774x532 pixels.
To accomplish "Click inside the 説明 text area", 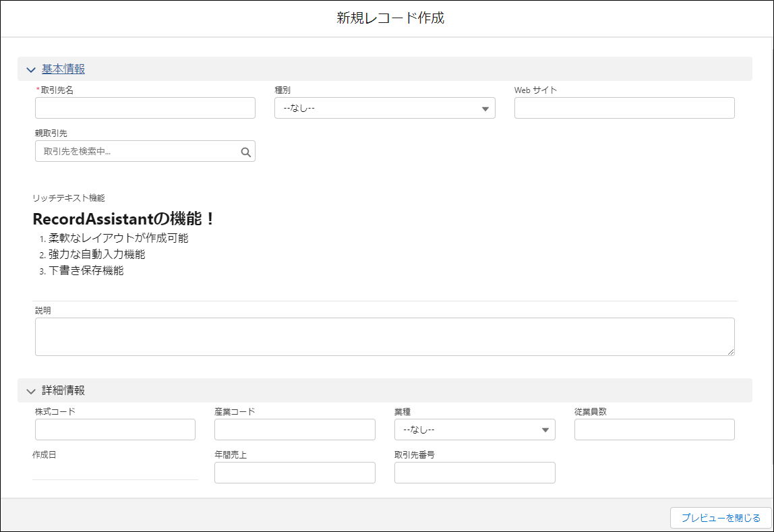I will [384, 336].
